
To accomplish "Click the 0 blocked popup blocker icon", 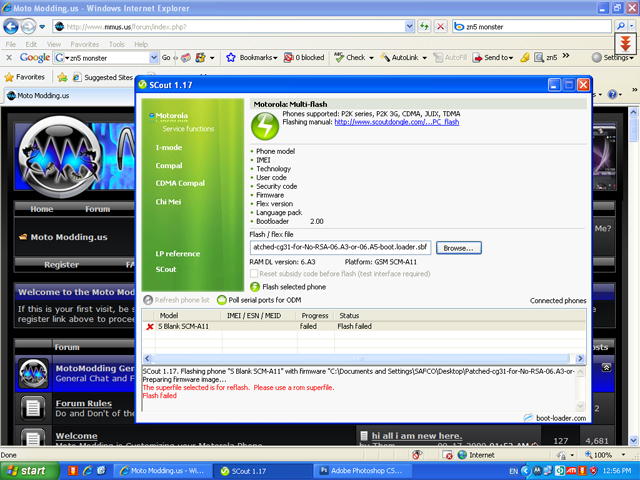I will pos(288,58).
